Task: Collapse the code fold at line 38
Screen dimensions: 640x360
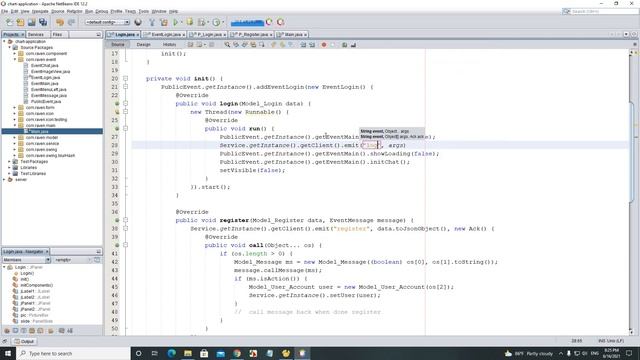Action: point(125,229)
